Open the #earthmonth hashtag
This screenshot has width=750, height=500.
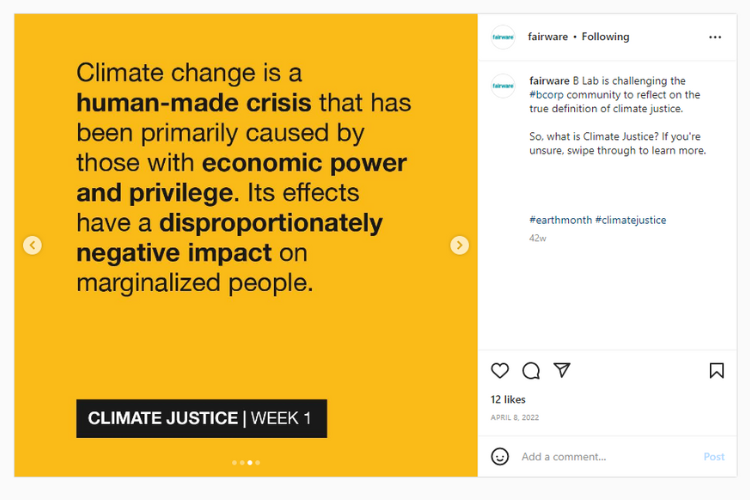coord(561,220)
